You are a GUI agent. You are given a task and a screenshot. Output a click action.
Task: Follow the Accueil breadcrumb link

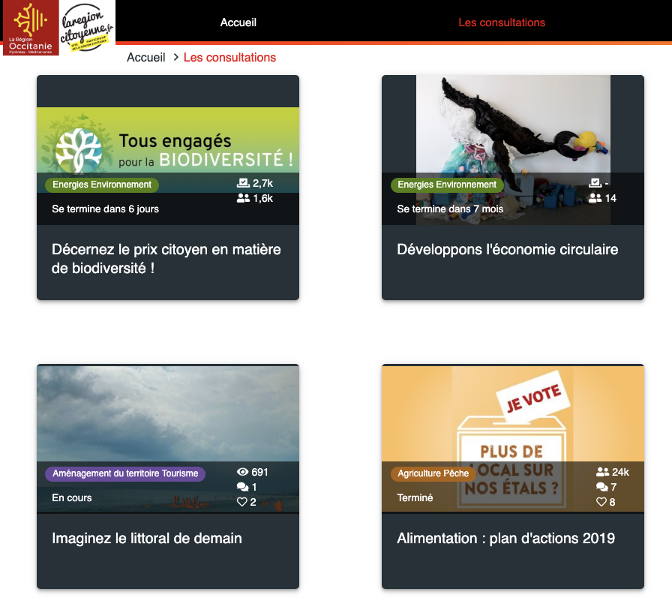click(145, 58)
